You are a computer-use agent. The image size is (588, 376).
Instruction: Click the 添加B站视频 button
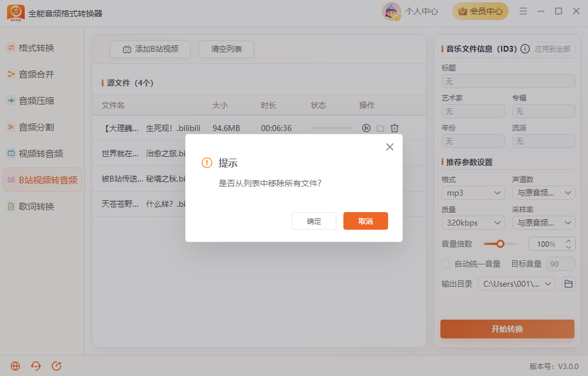click(x=150, y=49)
